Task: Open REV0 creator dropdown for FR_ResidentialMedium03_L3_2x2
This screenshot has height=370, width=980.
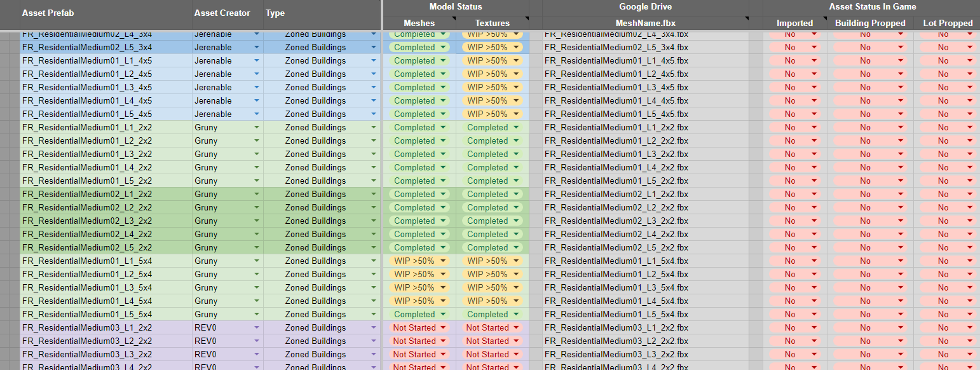Action: (x=257, y=355)
